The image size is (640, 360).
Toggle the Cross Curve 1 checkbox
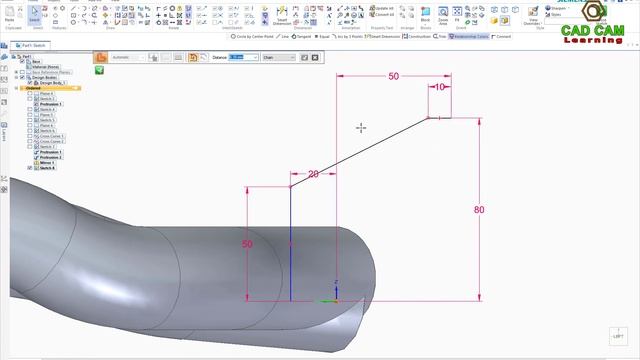coord(30,136)
